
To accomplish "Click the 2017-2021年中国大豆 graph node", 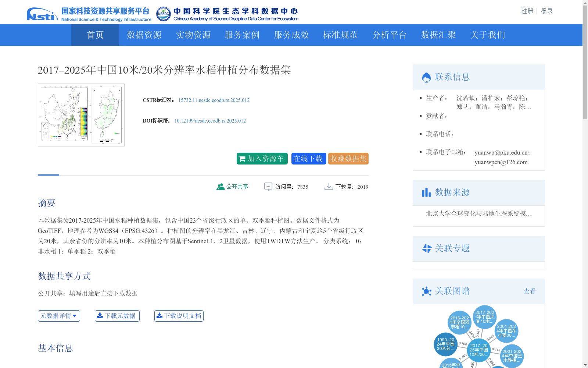I will [x=485, y=317].
